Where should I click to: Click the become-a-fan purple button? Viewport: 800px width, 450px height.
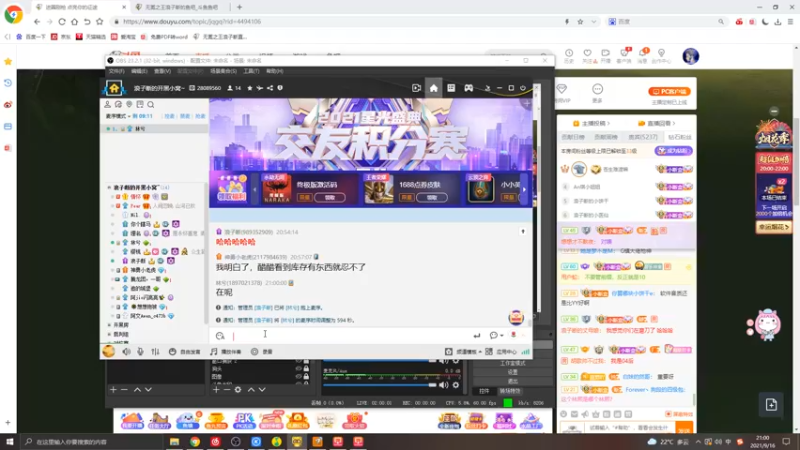coord(673,151)
